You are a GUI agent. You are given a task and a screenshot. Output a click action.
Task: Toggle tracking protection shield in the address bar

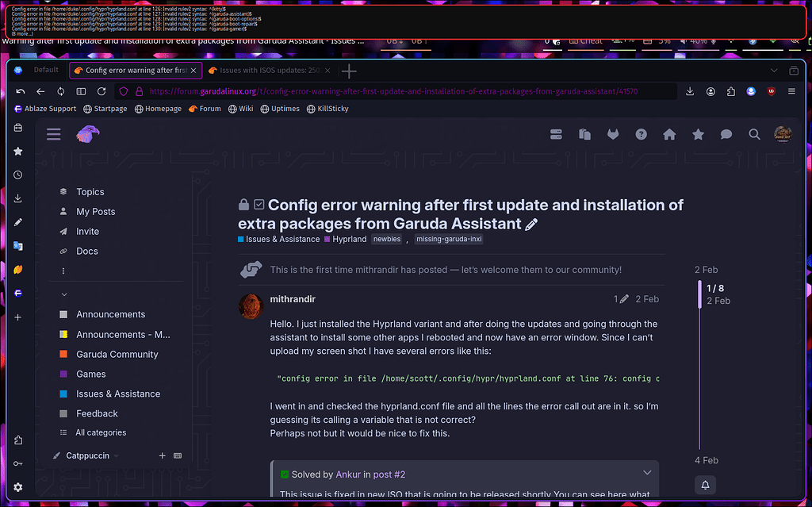coord(123,91)
